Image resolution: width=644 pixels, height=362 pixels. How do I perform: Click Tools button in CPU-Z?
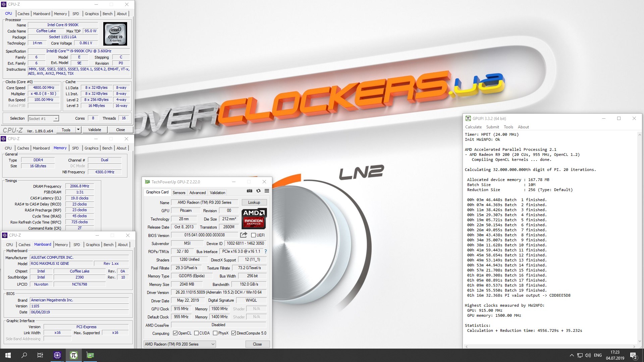click(x=66, y=130)
